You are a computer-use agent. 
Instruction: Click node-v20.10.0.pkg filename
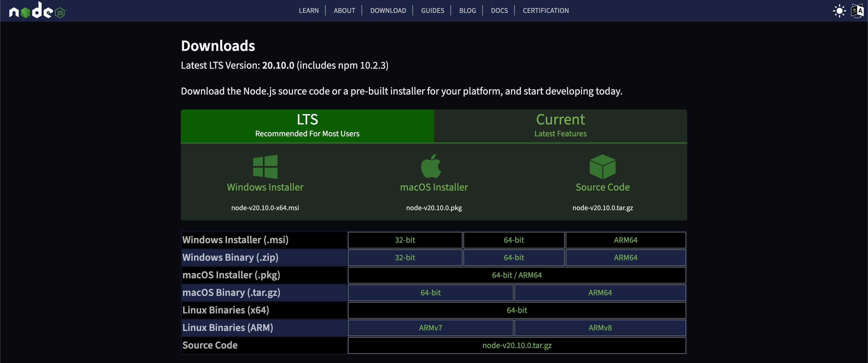(x=434, y=208)
